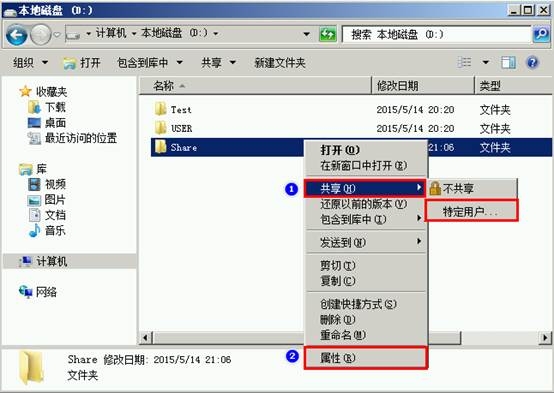
Task: Refresh the folder with green arrows icon
Action: coord(328,34)
